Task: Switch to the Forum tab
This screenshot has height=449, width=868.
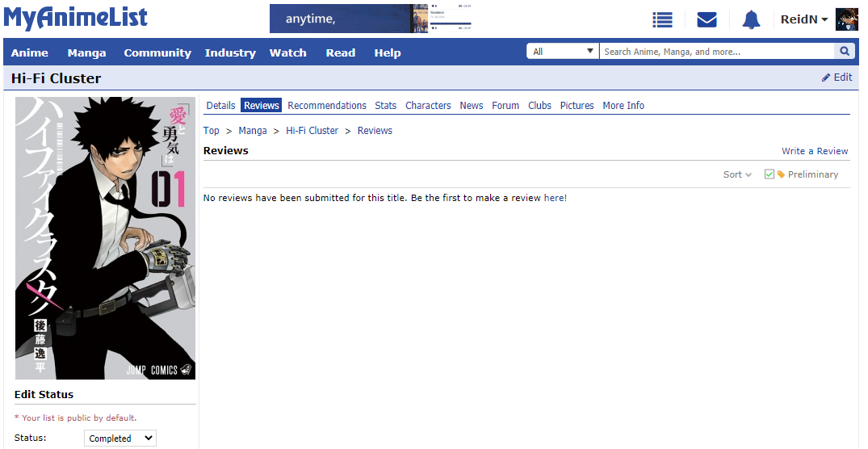Action: pos(505,105)
